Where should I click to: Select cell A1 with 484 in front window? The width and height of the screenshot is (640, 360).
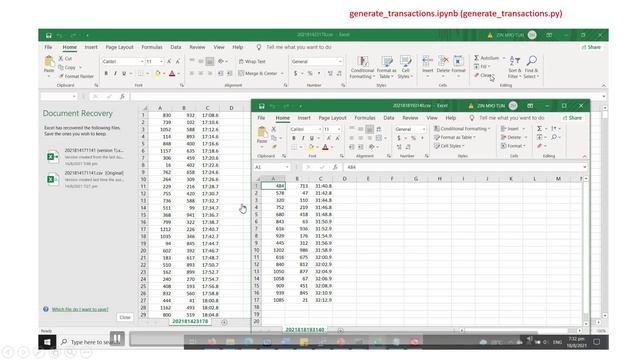pos(273,186)
